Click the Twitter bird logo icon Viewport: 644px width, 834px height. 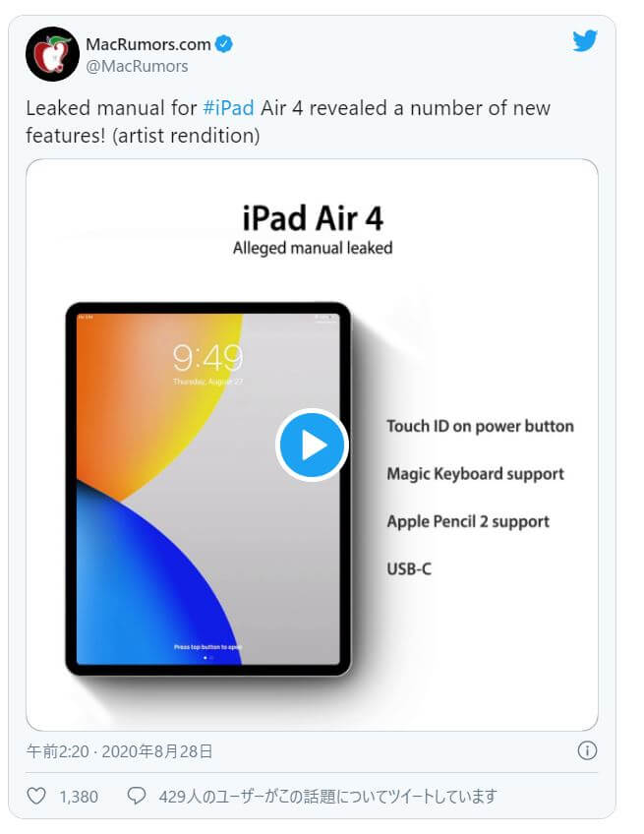585,41
